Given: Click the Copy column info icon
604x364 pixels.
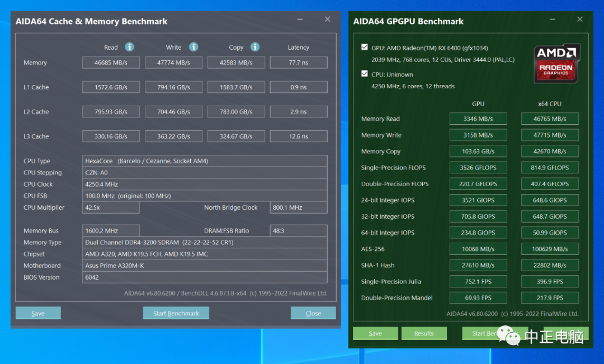Looking at the screenshot, I should click(x=255, y=47).
